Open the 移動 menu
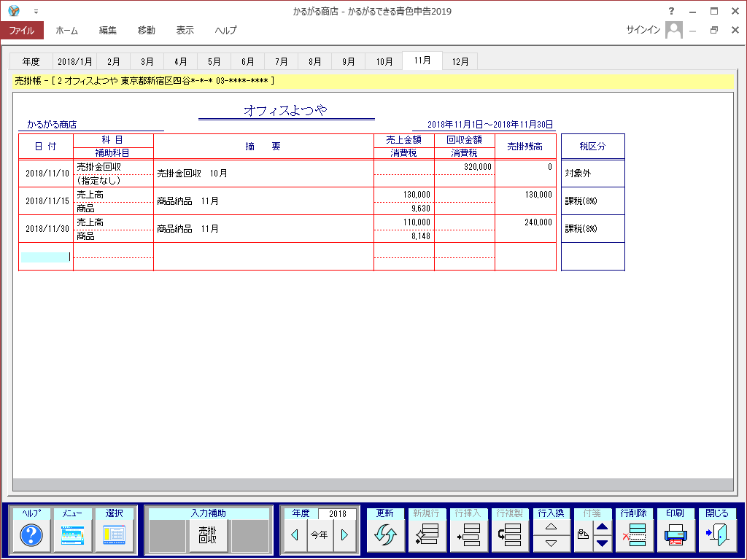Viewport: 747px width, 560px height. point(146,30)
